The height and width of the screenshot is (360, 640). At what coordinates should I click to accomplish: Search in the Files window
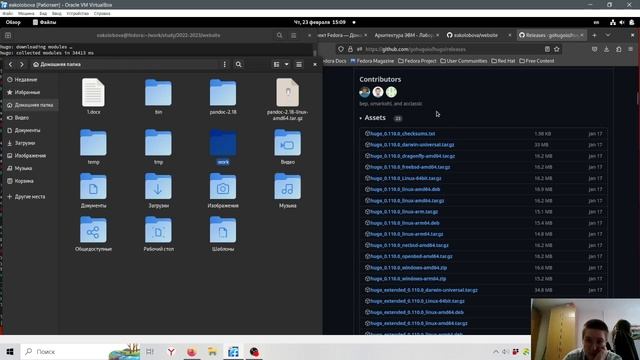[238, 64]
